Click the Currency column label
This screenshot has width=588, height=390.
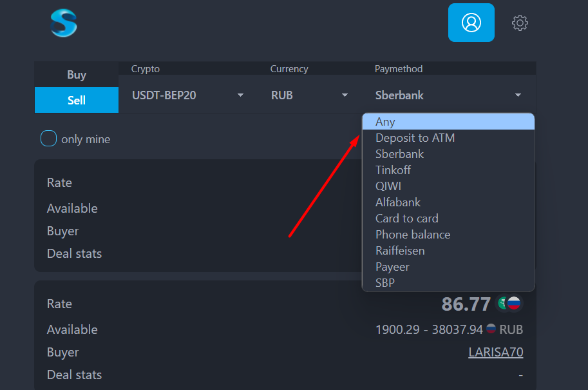[x=289, y=69]
